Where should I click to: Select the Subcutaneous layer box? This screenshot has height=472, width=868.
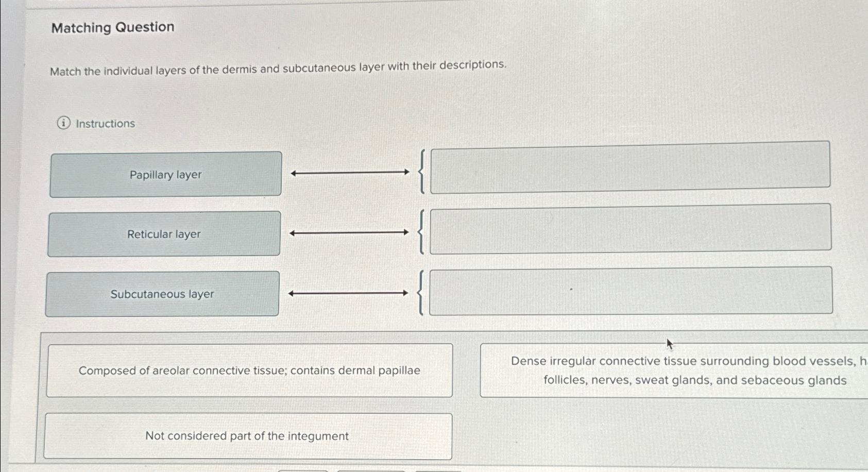tap(162, 294)
